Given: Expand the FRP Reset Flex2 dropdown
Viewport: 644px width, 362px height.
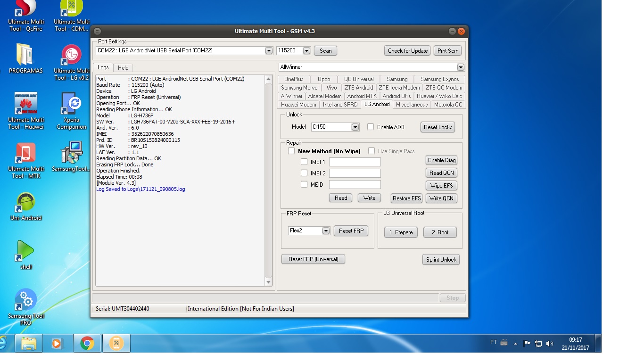Looking at the screenshot, I should pyautogui.click(x=326, y=230).
